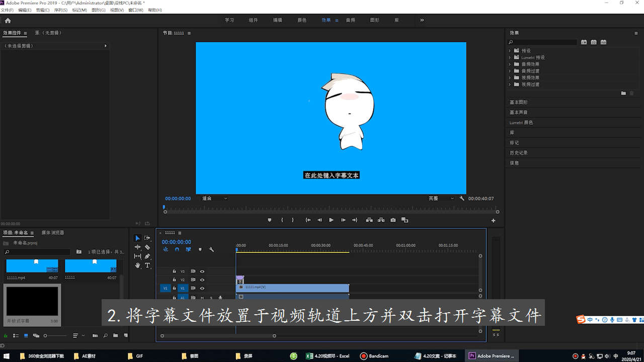Expand the 音频效果 folder

510,64
